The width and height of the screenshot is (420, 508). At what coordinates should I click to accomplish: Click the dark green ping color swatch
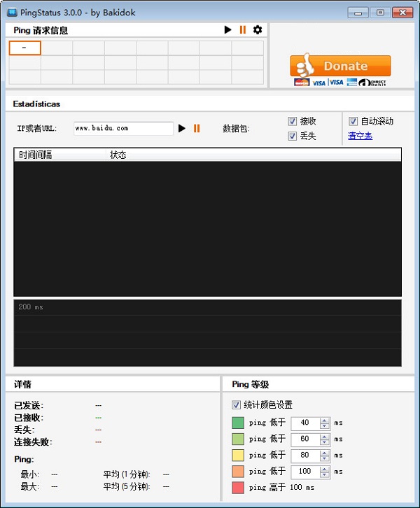click(238, 423)
